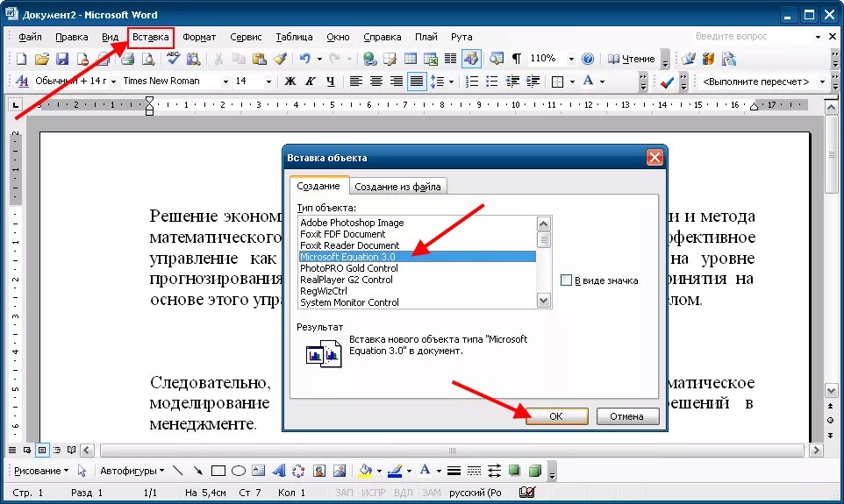Toggle justify alignment button

pos(417,82)
